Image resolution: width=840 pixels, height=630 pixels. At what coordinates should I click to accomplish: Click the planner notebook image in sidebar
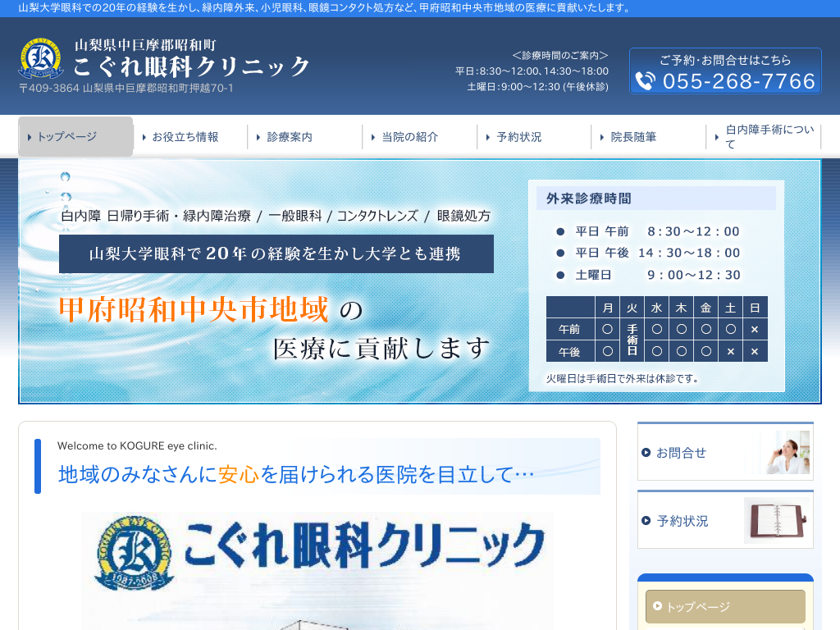click(776, 520)
